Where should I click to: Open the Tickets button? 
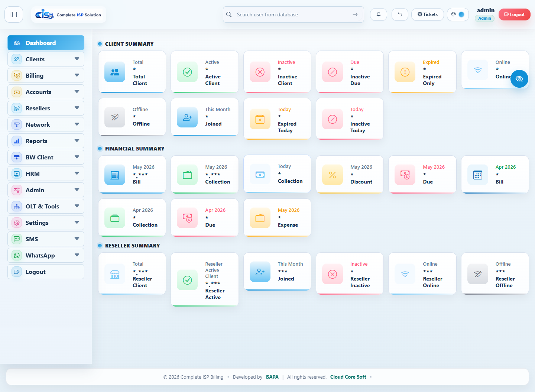pos(428,14)
